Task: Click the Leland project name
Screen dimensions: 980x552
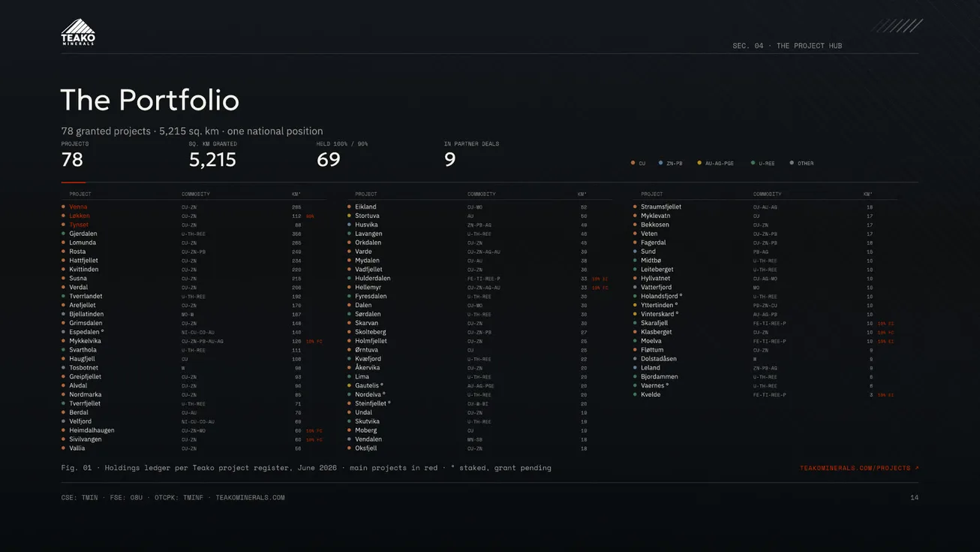Action: pyautogui.click(x=651, y=368)
